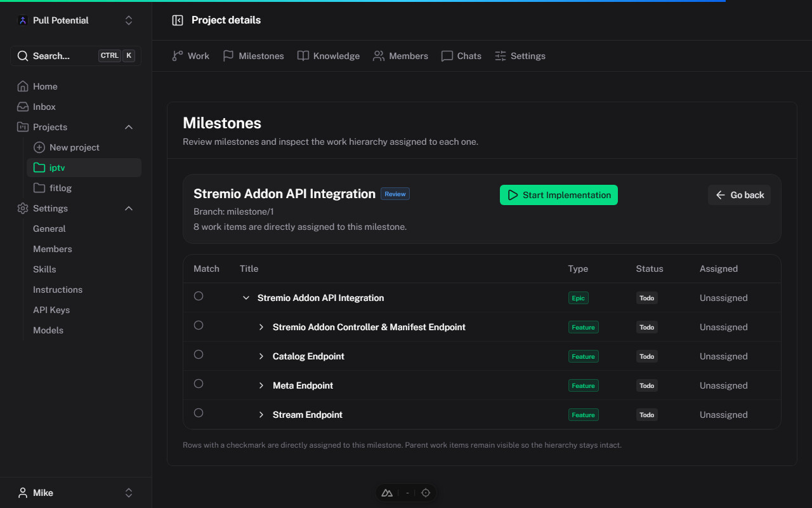The height and width of the screenshot is (508, 812).
Task: Click the Projects folder icon in the sidebar
Action: (23, 127)
